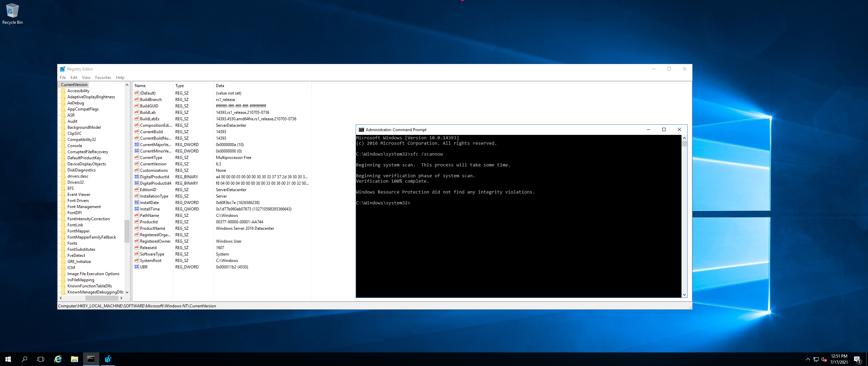Click the Accessibility key folder icon

[63, 91]
